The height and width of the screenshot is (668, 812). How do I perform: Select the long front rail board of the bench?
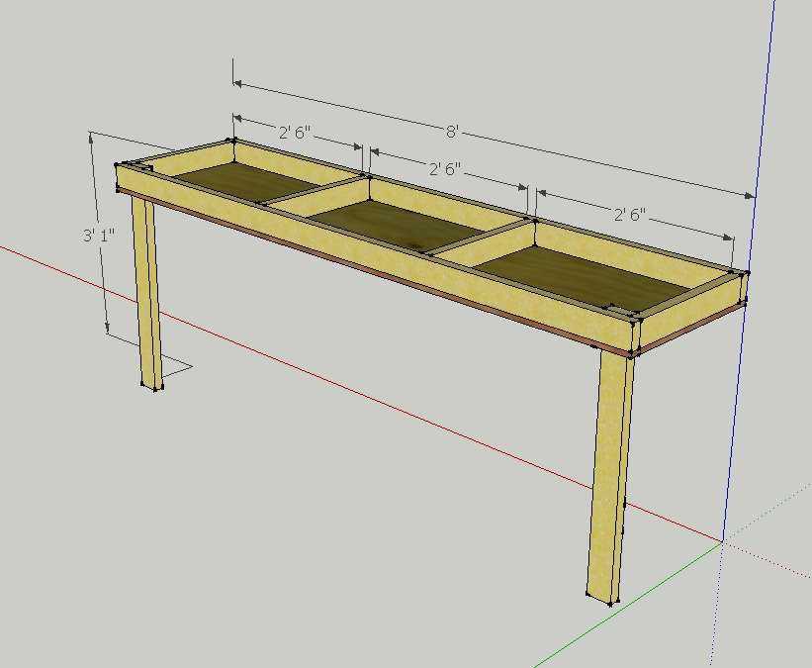coord(374,259)
